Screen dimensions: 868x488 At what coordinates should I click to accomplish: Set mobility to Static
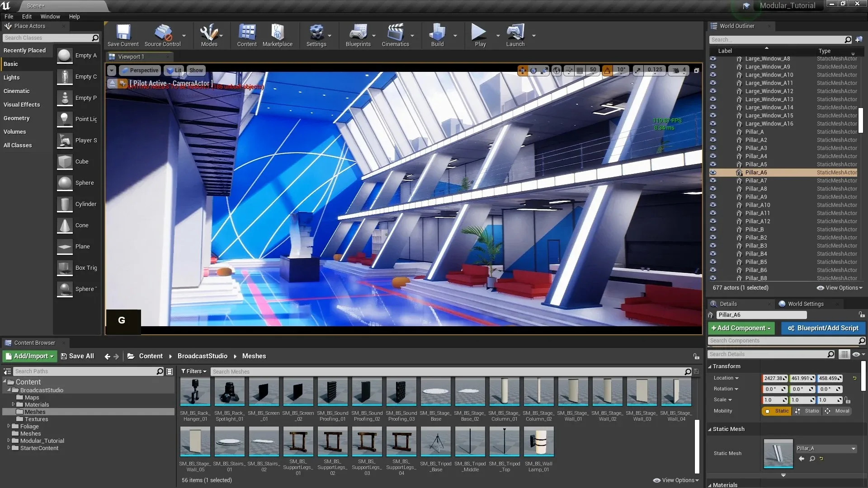pos(777,411)
